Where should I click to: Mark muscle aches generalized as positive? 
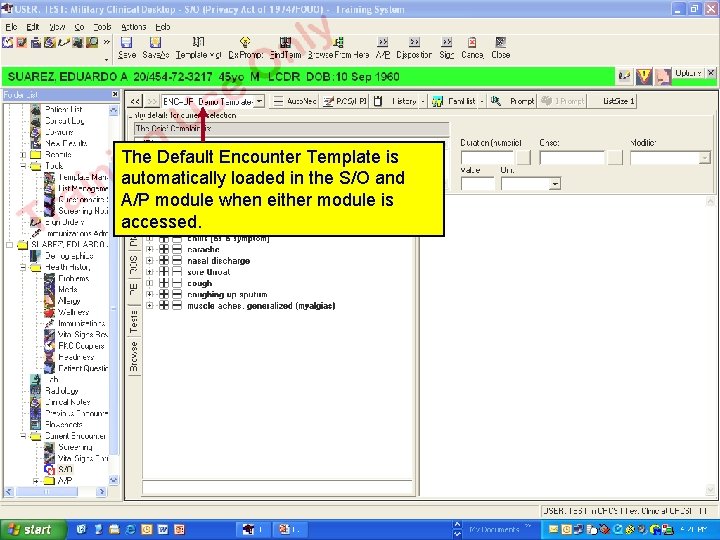coord(164,306)
